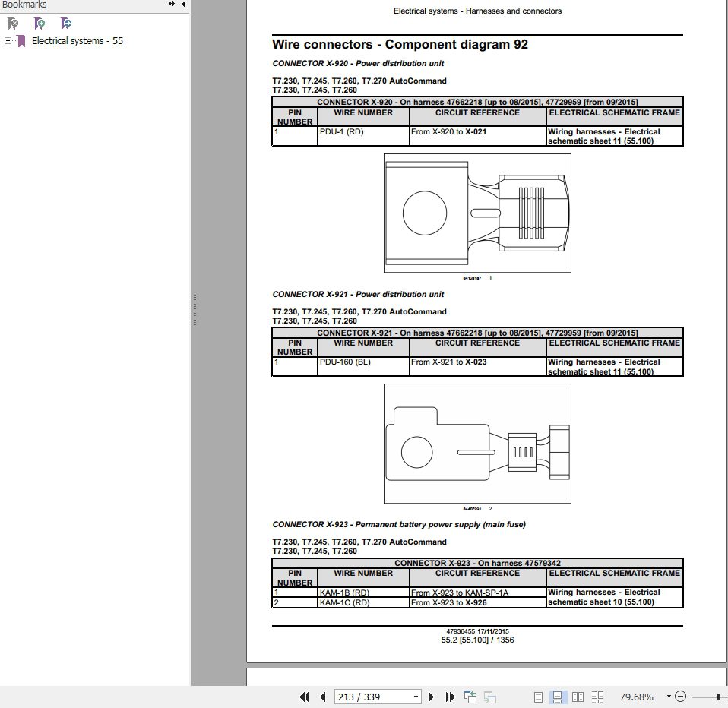Click the schematic sheet 10 (55.100) cell

[614, 598]
